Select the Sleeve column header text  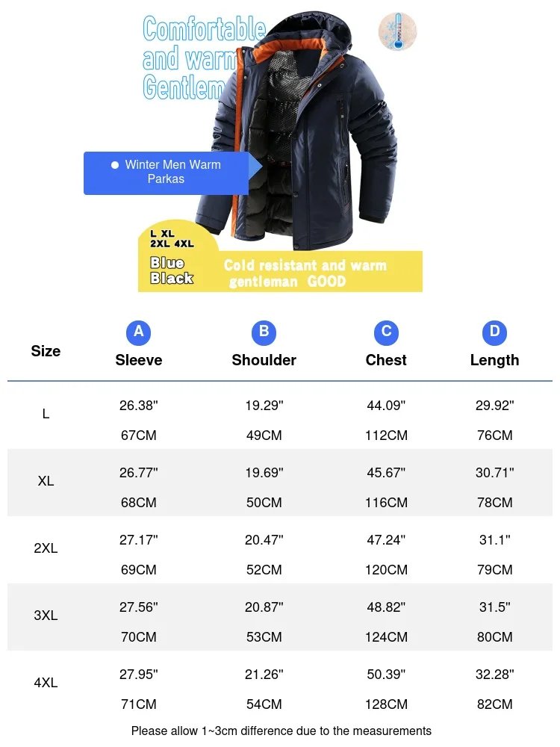139,360
